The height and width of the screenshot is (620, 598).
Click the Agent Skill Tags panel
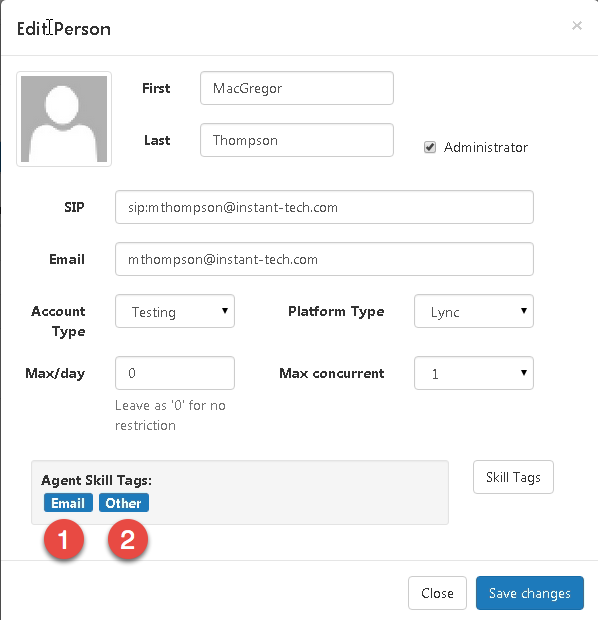tap(240, 492)
